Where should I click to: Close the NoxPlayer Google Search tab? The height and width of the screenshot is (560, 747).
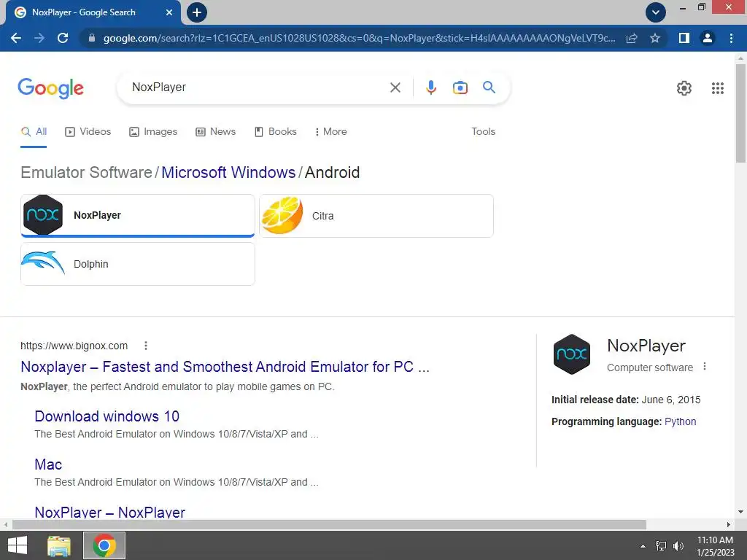click(169, 12)
